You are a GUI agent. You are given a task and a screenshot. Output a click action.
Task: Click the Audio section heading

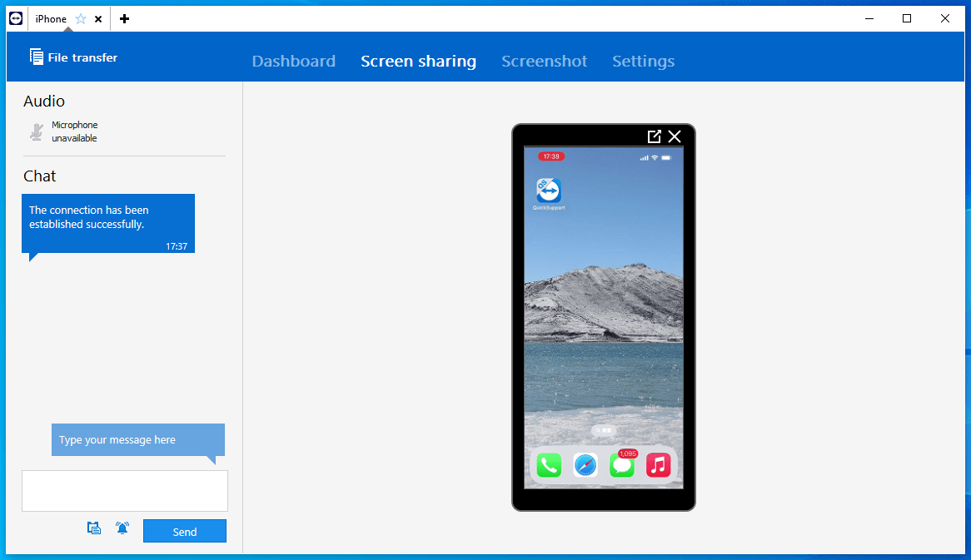(44, 101)
